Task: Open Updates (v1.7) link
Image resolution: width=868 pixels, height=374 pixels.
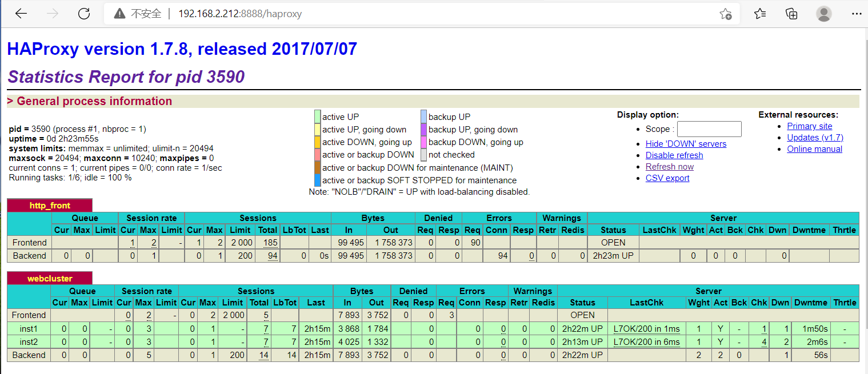Action: point(815,138)
